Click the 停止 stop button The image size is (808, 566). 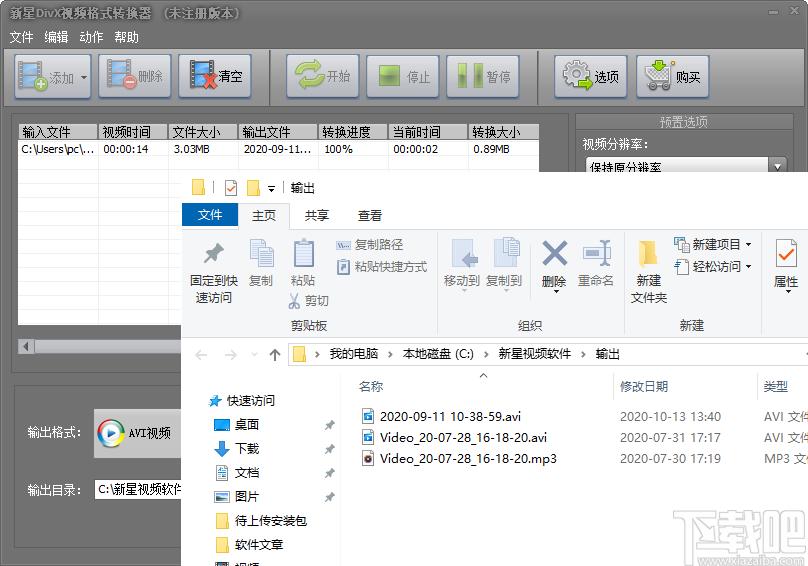pos(402,77)
